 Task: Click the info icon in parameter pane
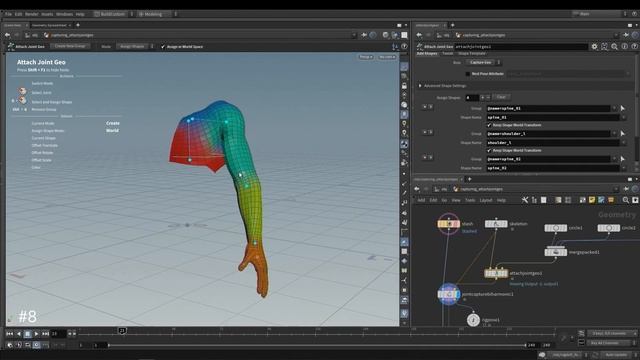tap(624, 47)
